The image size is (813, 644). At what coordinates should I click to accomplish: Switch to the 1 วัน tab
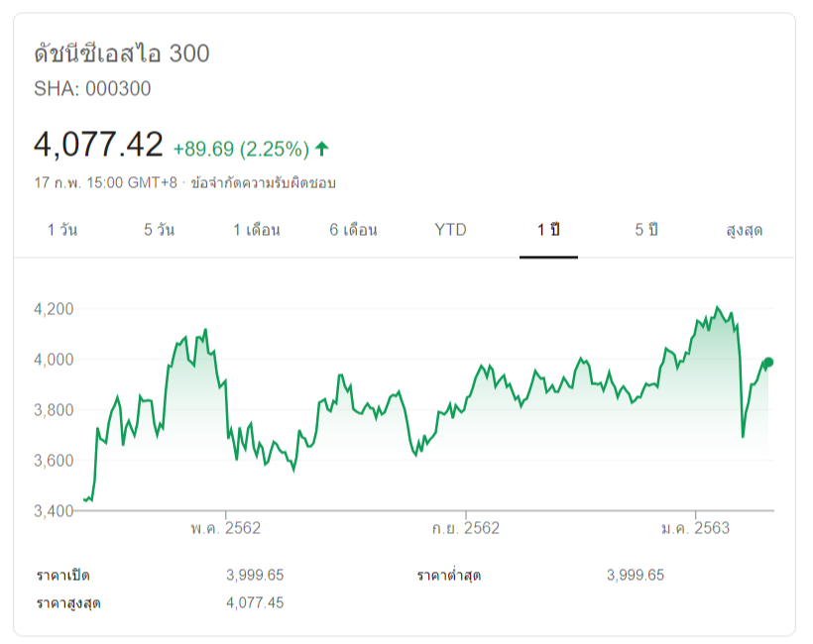[x=62, y=230]
